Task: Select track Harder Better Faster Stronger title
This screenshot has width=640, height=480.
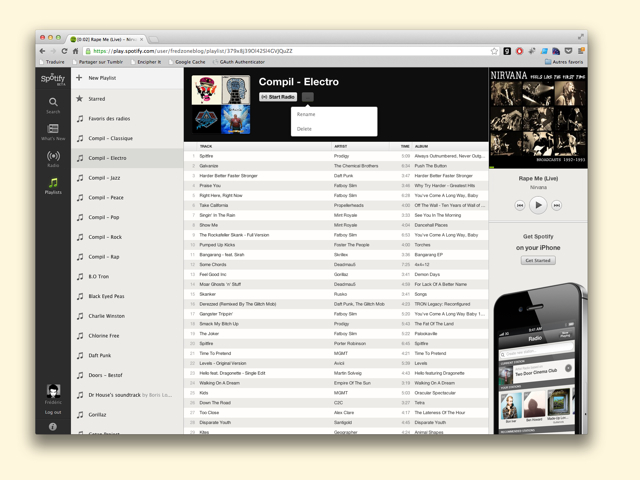Action: coord(228,176)
